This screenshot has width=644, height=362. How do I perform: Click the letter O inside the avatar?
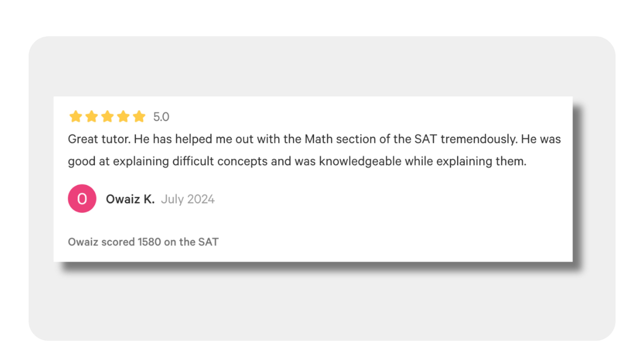point(82,199)
